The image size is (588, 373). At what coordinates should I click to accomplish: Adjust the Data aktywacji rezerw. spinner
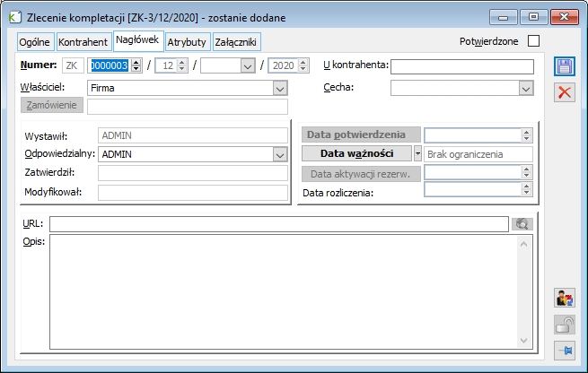[526, 172]
